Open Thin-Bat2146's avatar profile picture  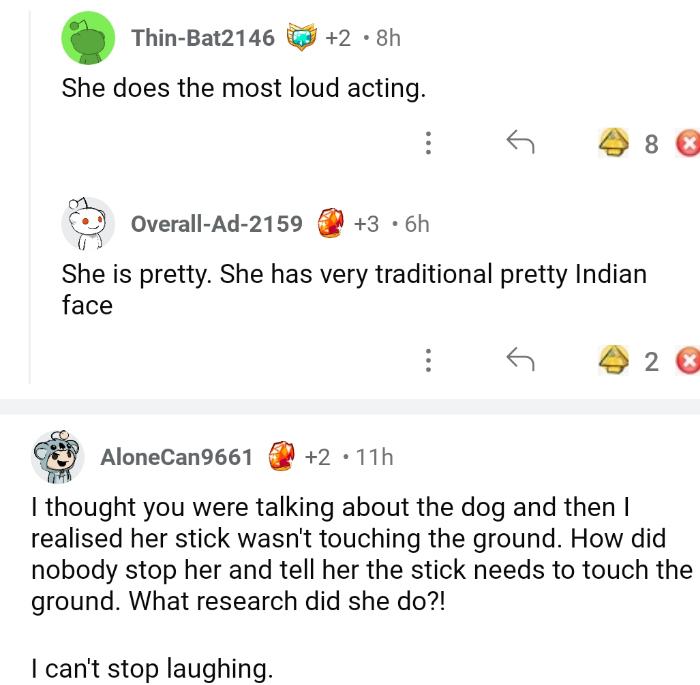coord(88,39)
